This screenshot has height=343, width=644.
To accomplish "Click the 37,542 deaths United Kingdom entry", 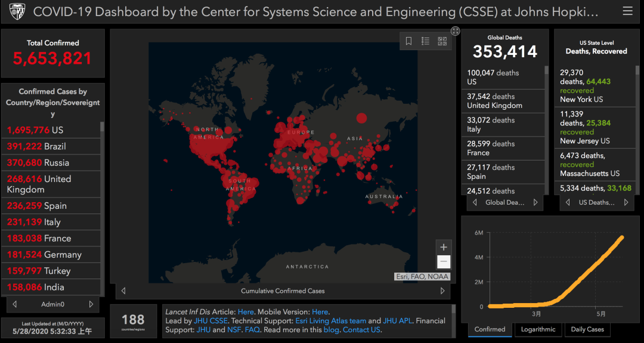I will tap(503, 101).
